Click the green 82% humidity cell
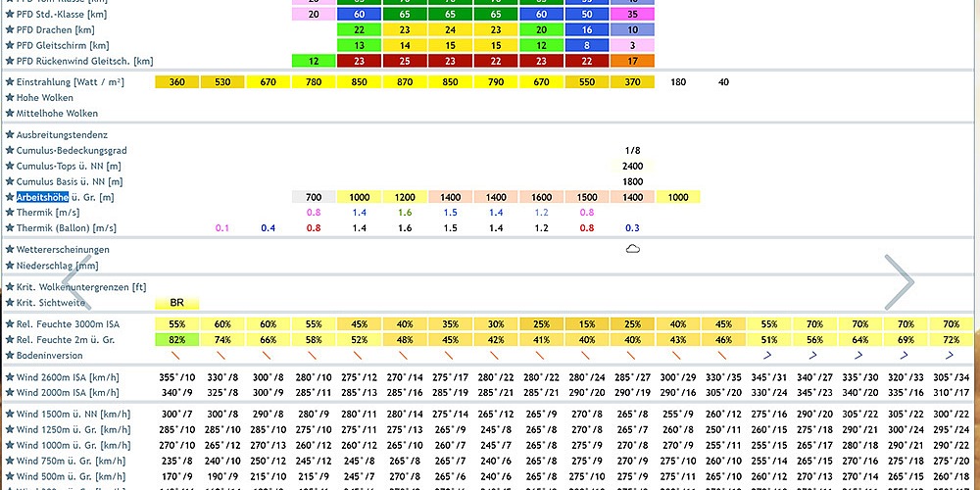Image resolution: width=980 pixels, height=490 pixels. 176,340
